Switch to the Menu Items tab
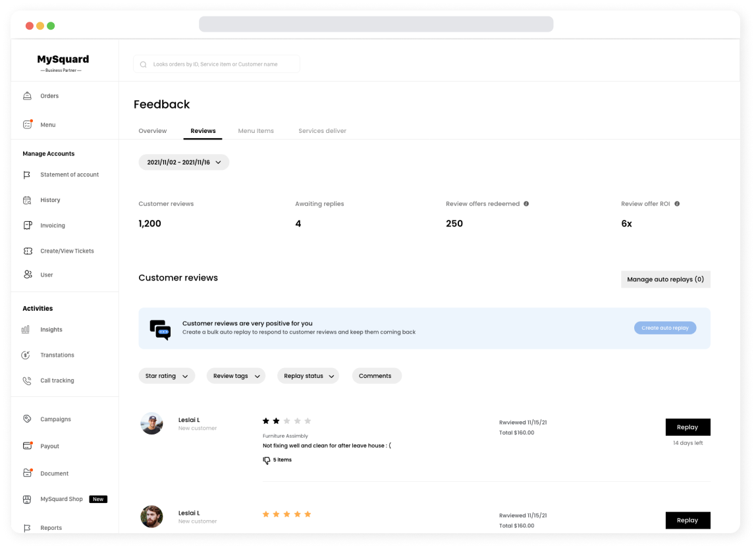The image size is (756, 549). [256, 130]
